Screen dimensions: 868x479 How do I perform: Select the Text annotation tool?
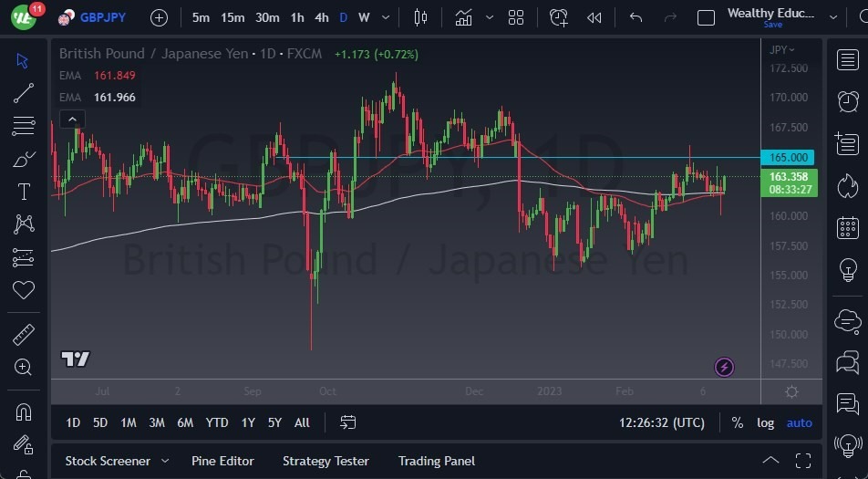[24, 193]
